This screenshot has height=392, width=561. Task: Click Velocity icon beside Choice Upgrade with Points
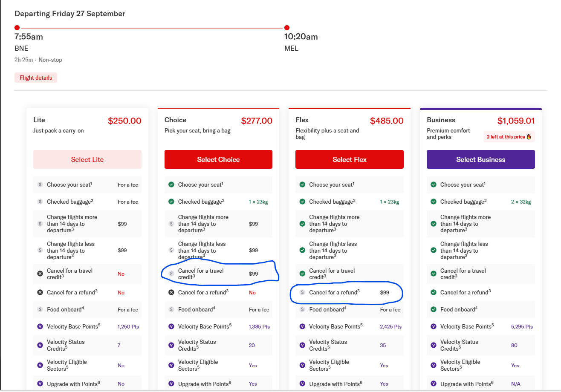pyautogui.click(x=171, y=383)
